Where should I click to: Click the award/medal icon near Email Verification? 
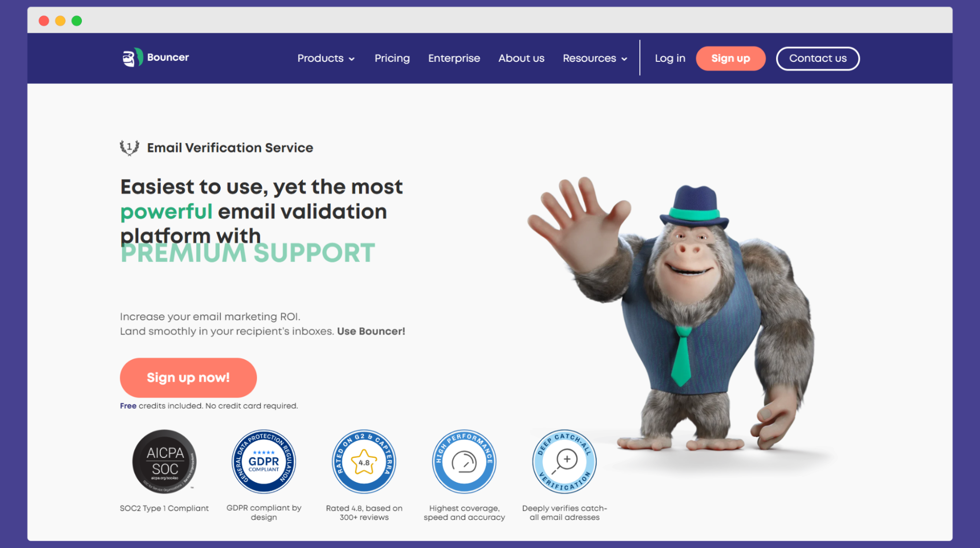coord(130,148)
